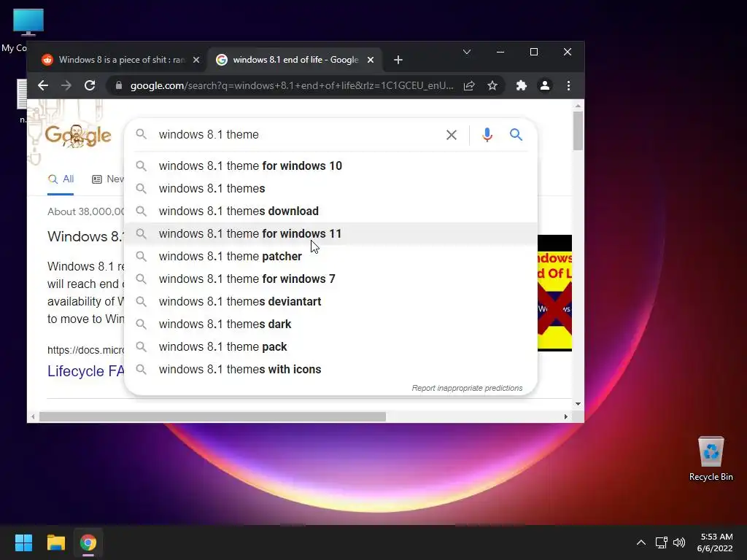The height and width of the screenshot is (560, 747).
Task: Reload the current Google page
Action: coord(90,86)
